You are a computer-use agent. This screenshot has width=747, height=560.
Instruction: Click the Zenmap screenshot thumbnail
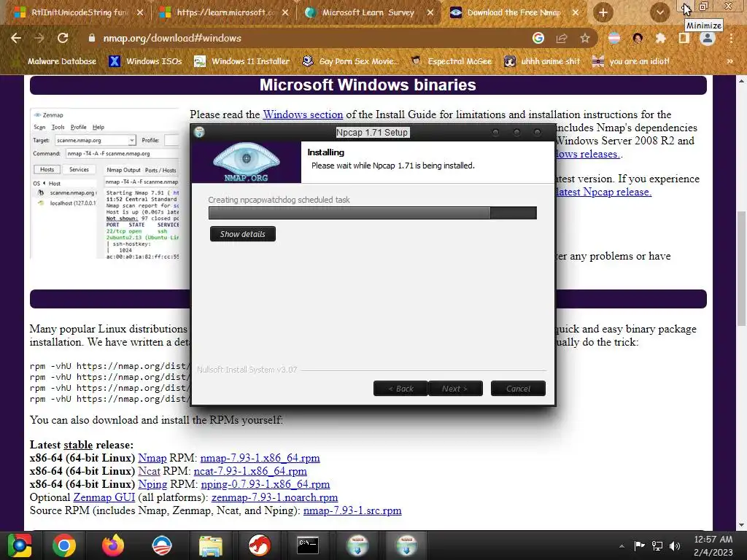click(x=105, y=184)
